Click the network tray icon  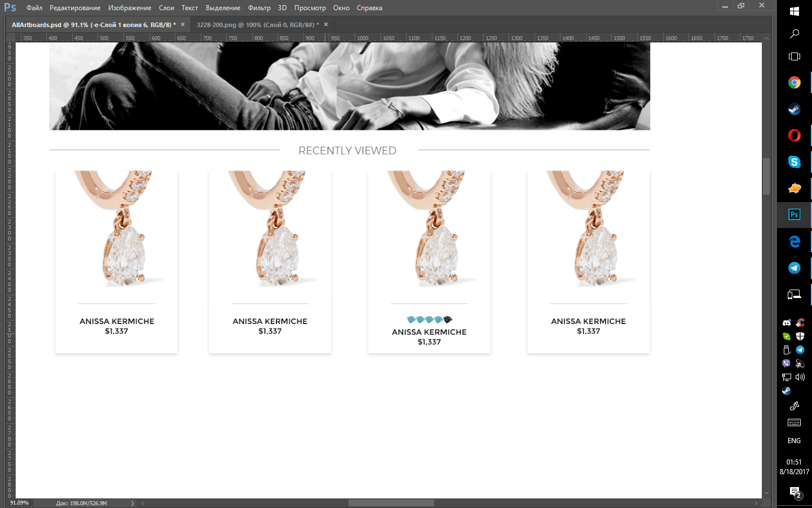(x=787, y=377)
